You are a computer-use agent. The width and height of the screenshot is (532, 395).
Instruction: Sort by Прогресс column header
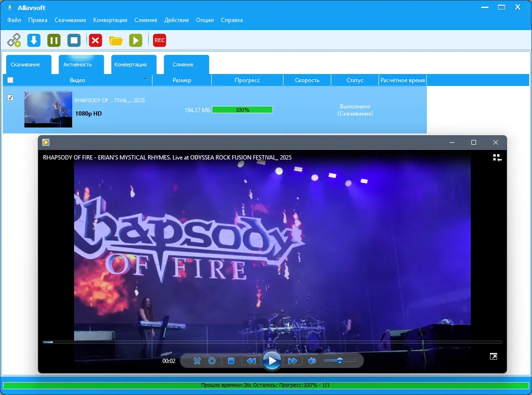tap(247, 80)
